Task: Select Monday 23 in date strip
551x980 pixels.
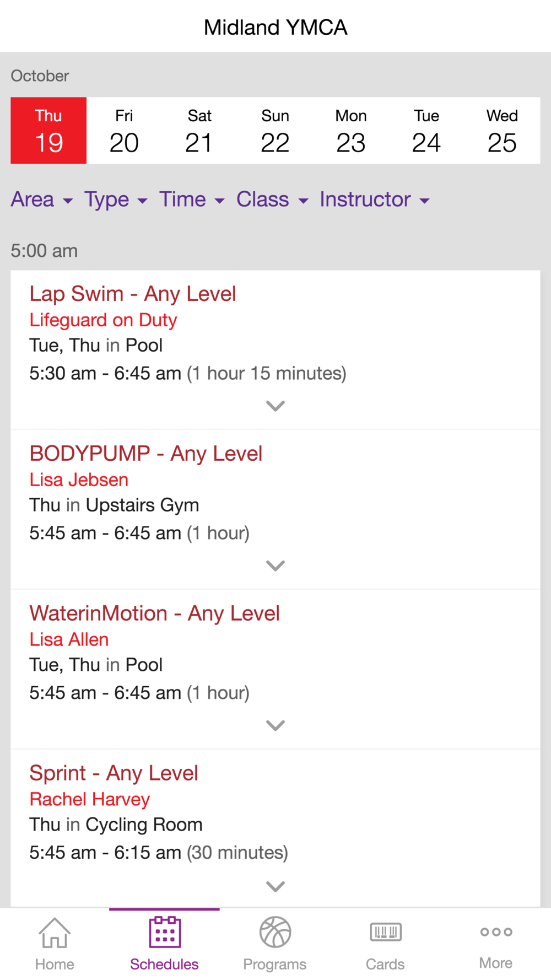Action: [x=351, y=131]
